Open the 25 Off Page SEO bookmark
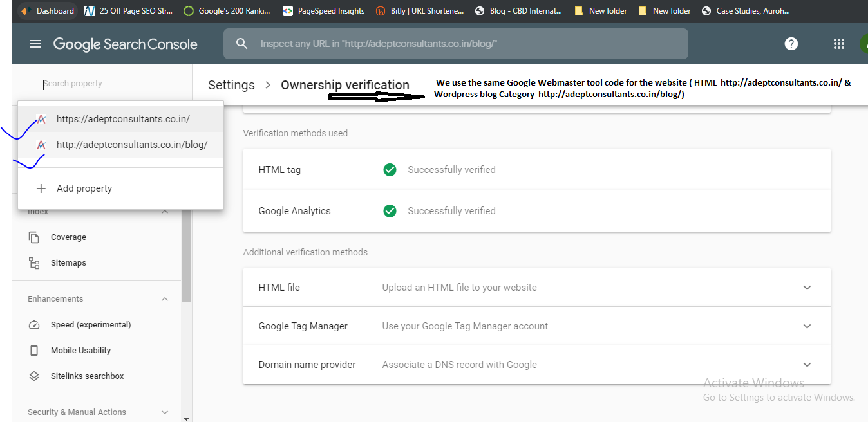868x422 pixels. pos(129,11)
